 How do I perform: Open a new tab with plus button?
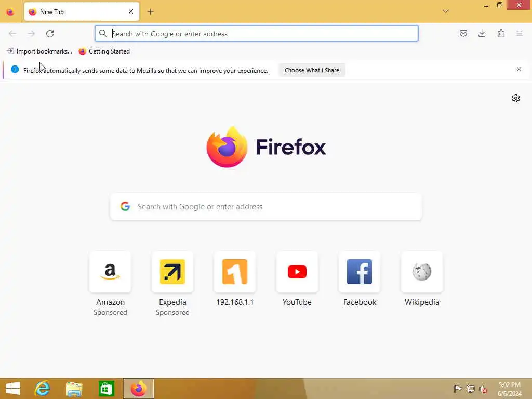150,11
